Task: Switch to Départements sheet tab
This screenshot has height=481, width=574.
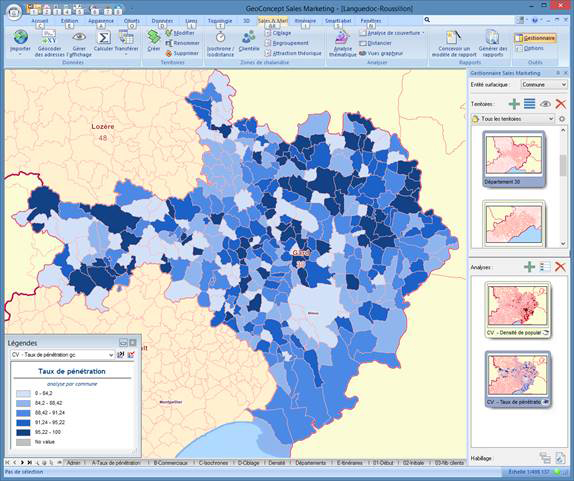Action: (x=310, y=463)
